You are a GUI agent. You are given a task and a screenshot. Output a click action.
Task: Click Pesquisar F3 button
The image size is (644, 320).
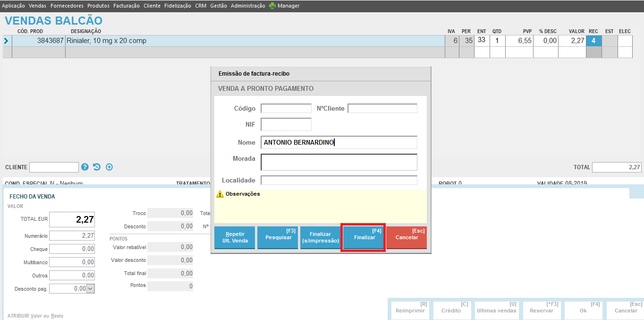278,237
